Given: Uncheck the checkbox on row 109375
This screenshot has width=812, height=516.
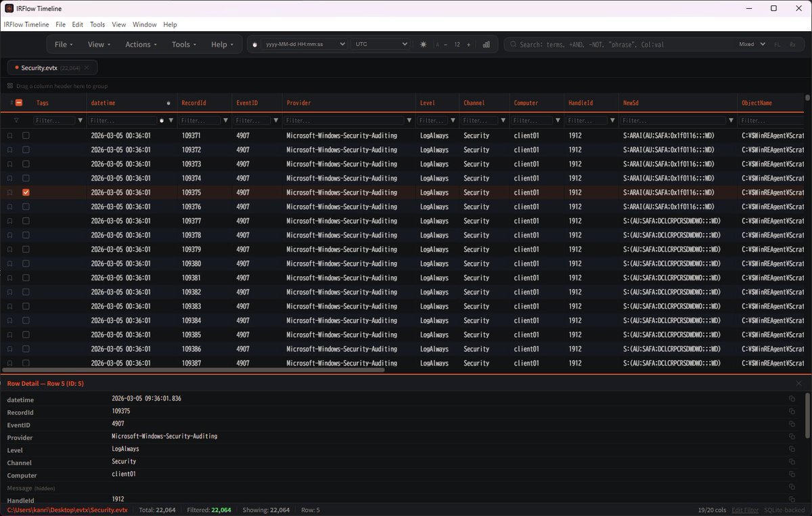Looking at the screenshot, I should coord(25,192).
